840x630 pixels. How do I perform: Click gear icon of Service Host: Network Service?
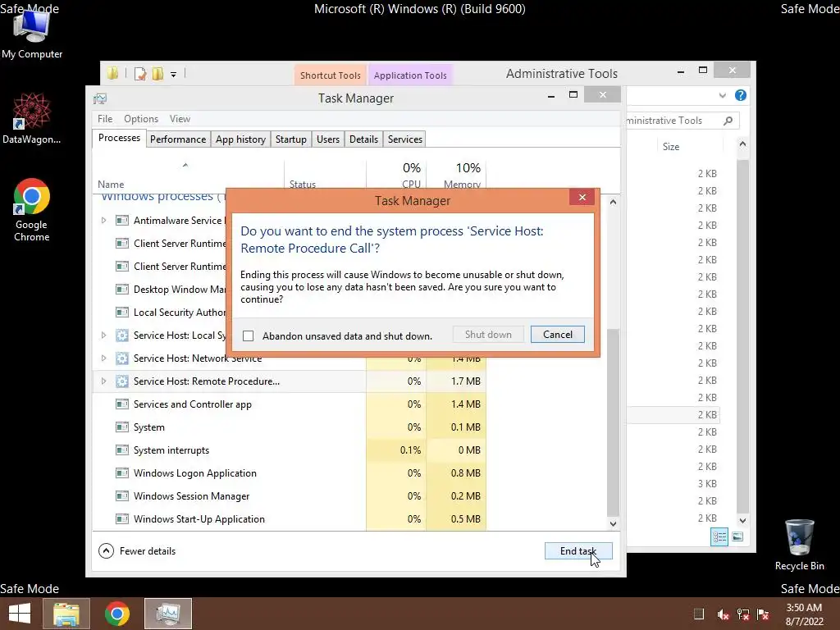tap(122, 358)
